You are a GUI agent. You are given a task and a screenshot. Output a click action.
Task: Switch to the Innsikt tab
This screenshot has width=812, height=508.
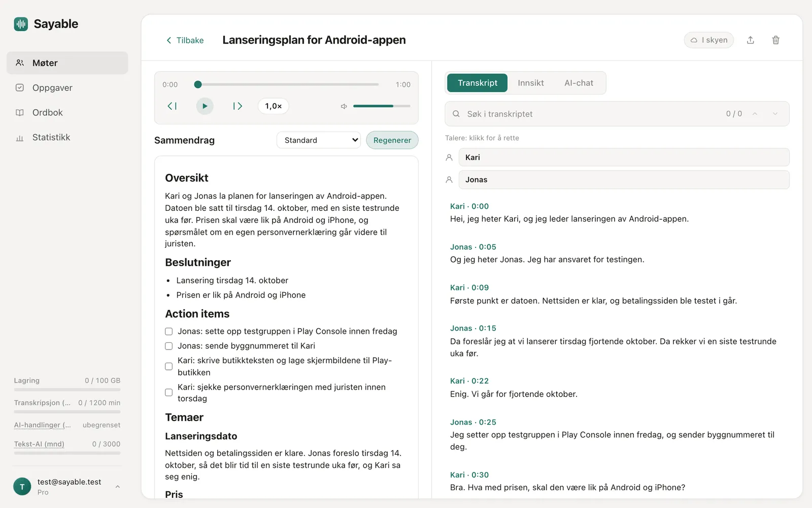point(531,83)
